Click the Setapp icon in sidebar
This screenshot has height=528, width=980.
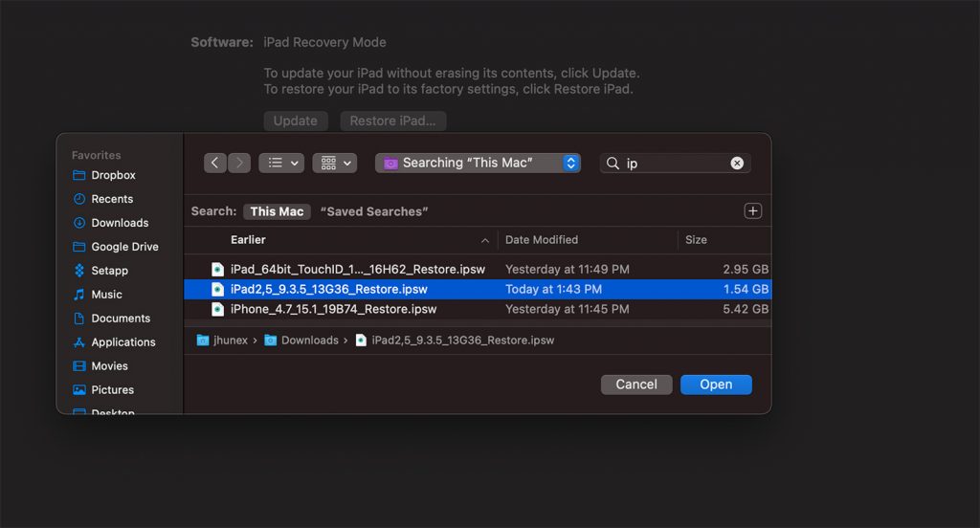coord(78,271)
